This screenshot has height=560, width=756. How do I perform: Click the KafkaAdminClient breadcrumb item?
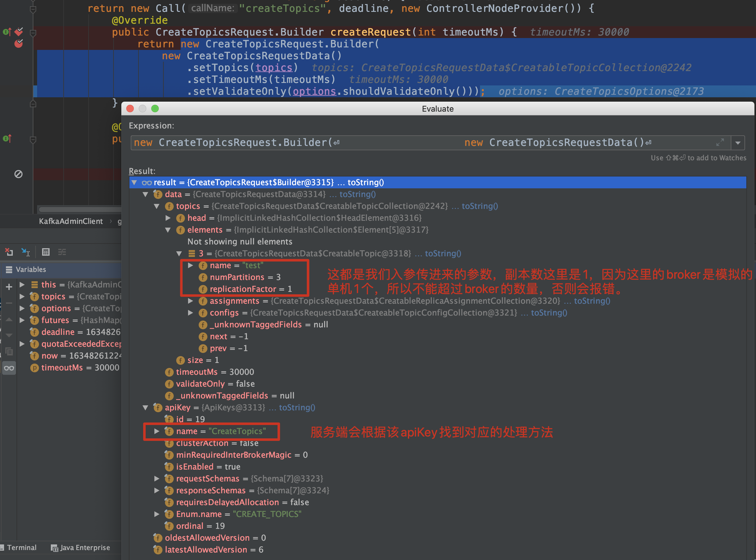pyautogui.click(x=70, y=221)
